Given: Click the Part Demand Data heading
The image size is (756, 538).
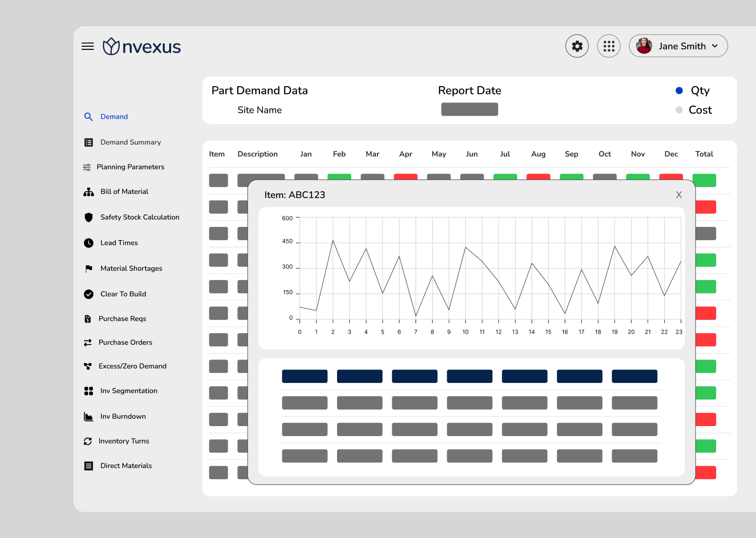Looking at the screenshot, I should (x=259, y=90).
